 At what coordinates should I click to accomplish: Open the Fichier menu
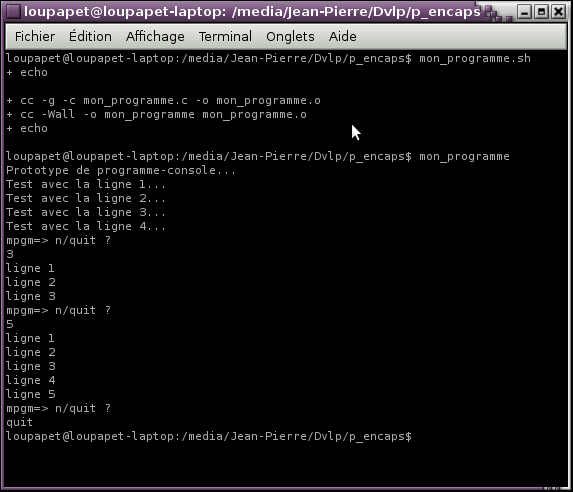click(x=35, y=37)
